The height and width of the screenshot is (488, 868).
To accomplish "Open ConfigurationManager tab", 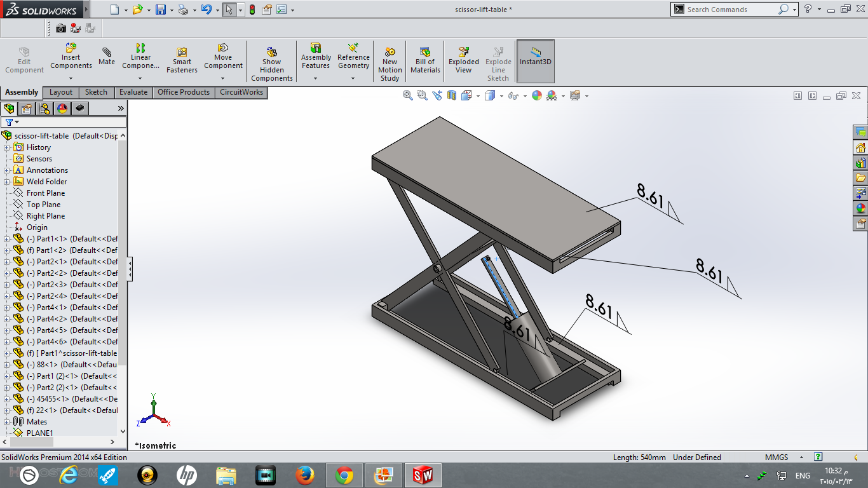I will [x=44, y=109].
